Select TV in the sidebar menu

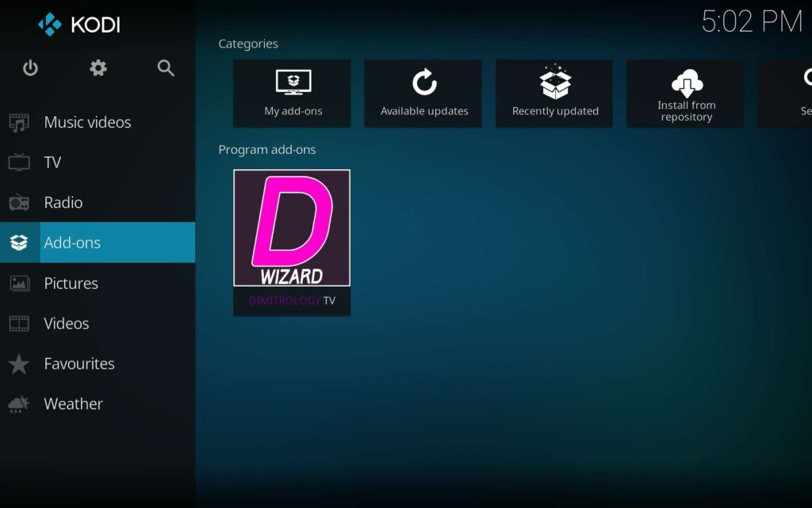click(98, 162)
